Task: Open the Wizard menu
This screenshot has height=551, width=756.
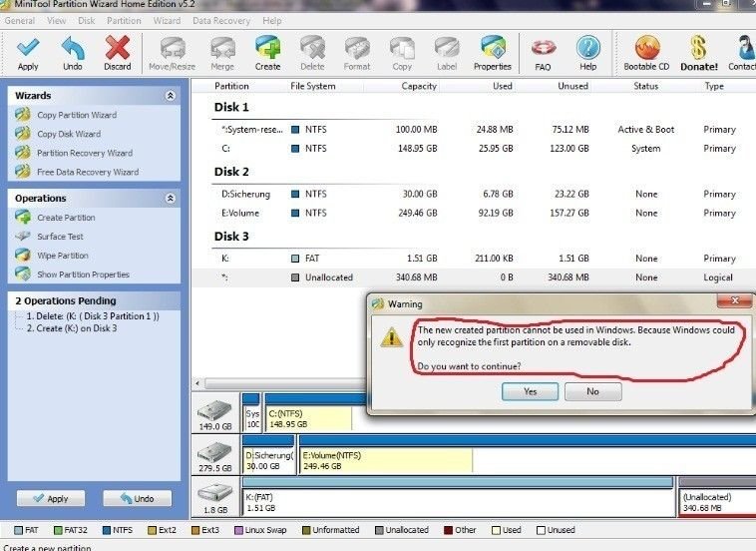Action: (x=167, y=21)
